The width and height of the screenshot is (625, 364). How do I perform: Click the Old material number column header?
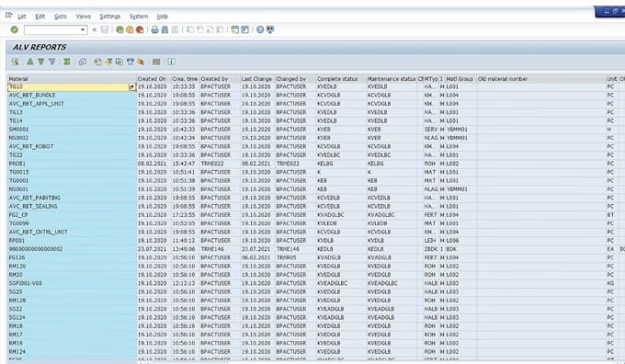[541, 79]
